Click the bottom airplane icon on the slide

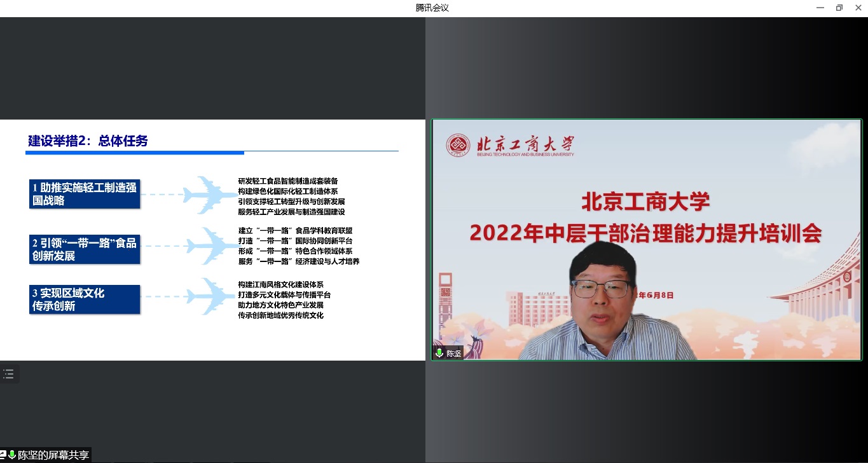click(211, 296)
